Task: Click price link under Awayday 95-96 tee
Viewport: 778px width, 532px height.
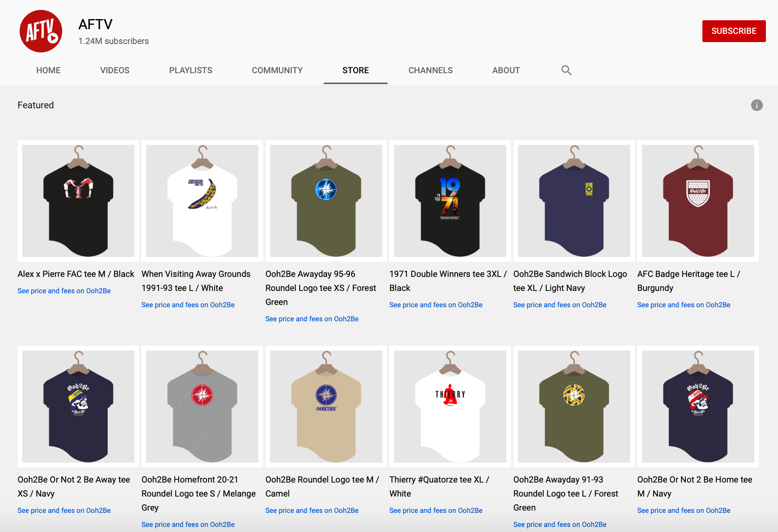Action: (312, 319)
